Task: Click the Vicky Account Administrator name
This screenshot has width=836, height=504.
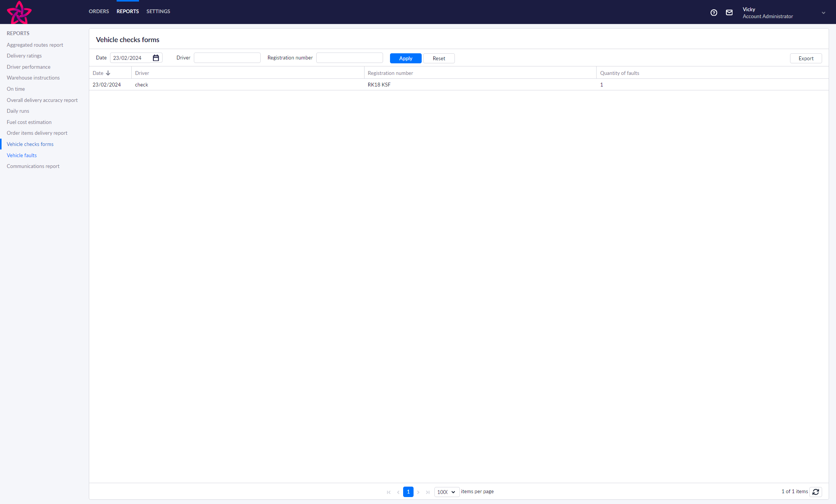Action: tap(768, 13)
